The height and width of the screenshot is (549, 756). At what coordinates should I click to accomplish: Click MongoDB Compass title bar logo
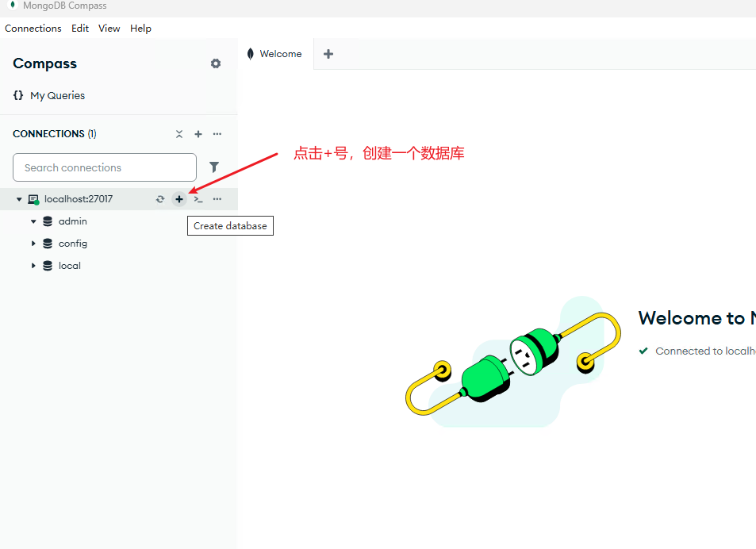click(13, 5)
